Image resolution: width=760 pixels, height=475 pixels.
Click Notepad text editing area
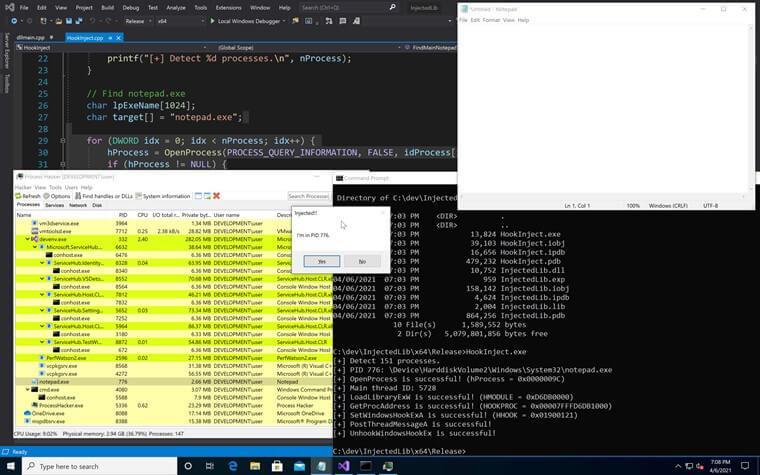pyautogui.click(x=602, y=111)
